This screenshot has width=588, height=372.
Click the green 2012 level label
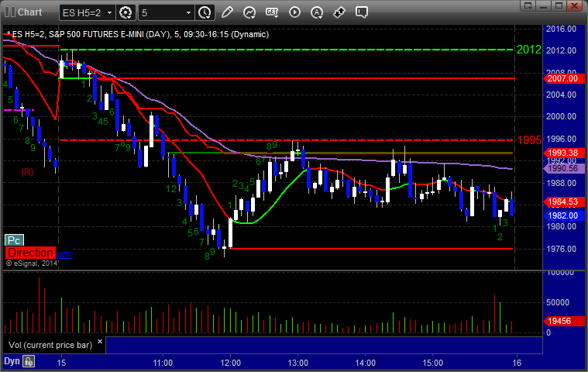(x=529, y=50)
